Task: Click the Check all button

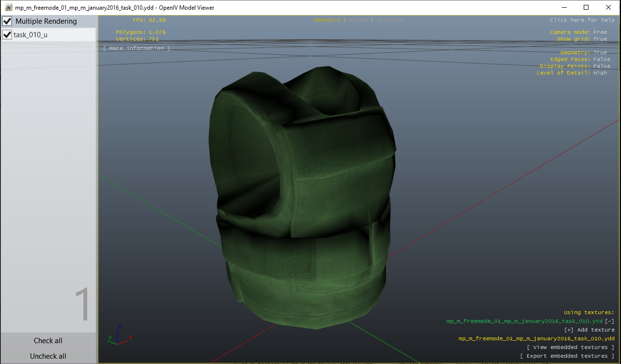Action: coord(47,340)
